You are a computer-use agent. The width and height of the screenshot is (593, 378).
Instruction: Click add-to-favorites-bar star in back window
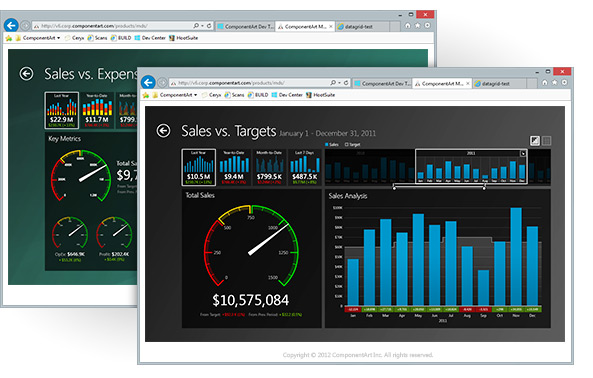point(9,38)
